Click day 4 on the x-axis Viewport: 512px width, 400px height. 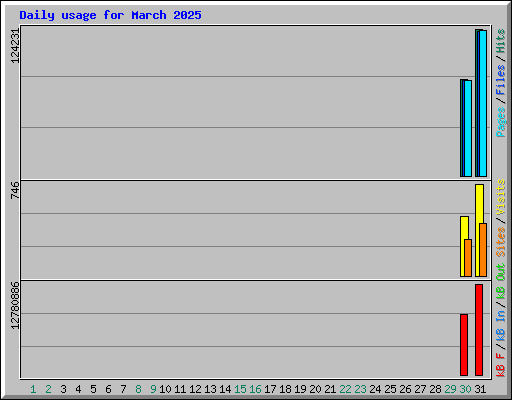click(x=78, y=389)
